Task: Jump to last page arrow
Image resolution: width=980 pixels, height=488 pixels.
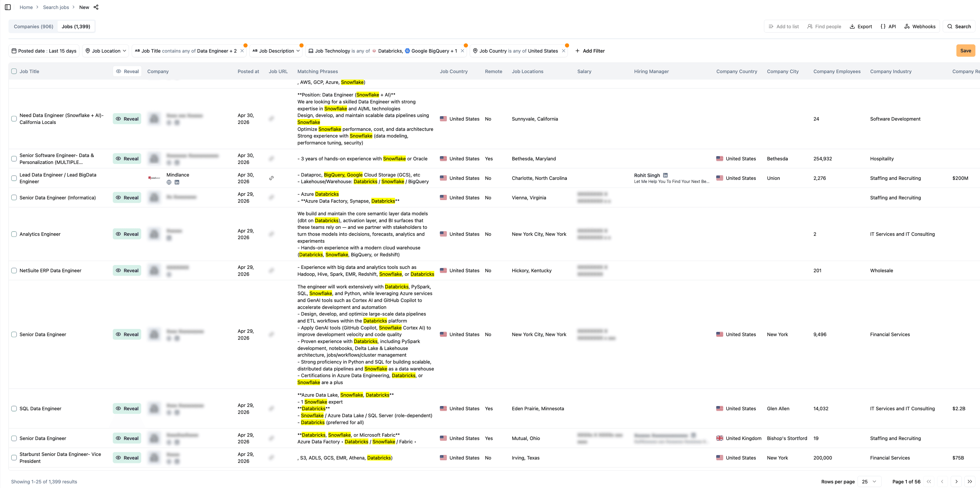Action: [970, 482]
